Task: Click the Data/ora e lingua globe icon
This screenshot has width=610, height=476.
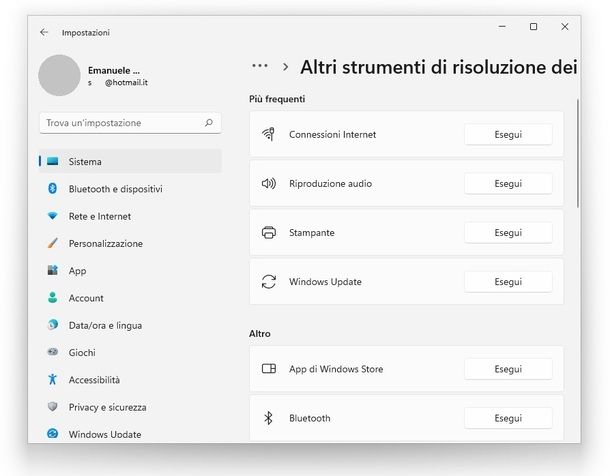Action: click(x=53, y=324)
